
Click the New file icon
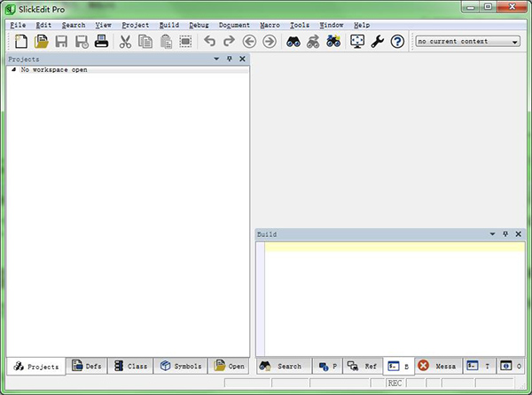[21, 42]
